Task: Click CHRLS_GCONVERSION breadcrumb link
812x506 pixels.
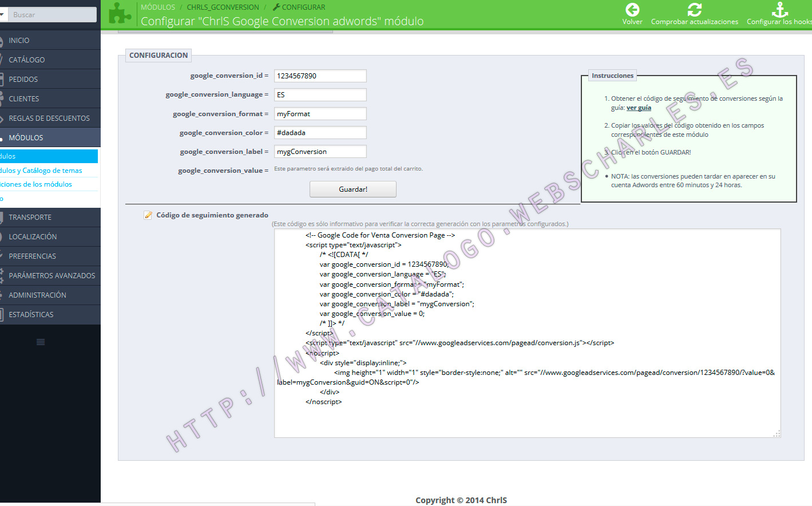Action: pos(223,7)
